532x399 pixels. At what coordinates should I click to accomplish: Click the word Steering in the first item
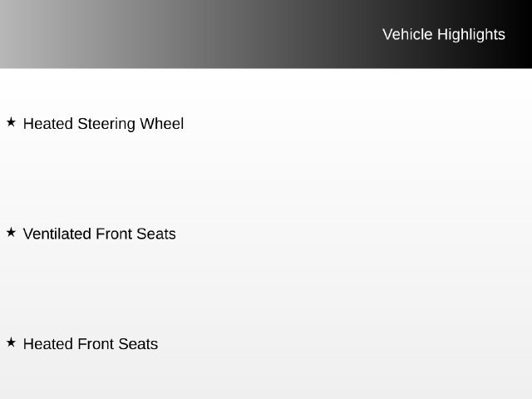pyautogui.click(x=106, y=124)
